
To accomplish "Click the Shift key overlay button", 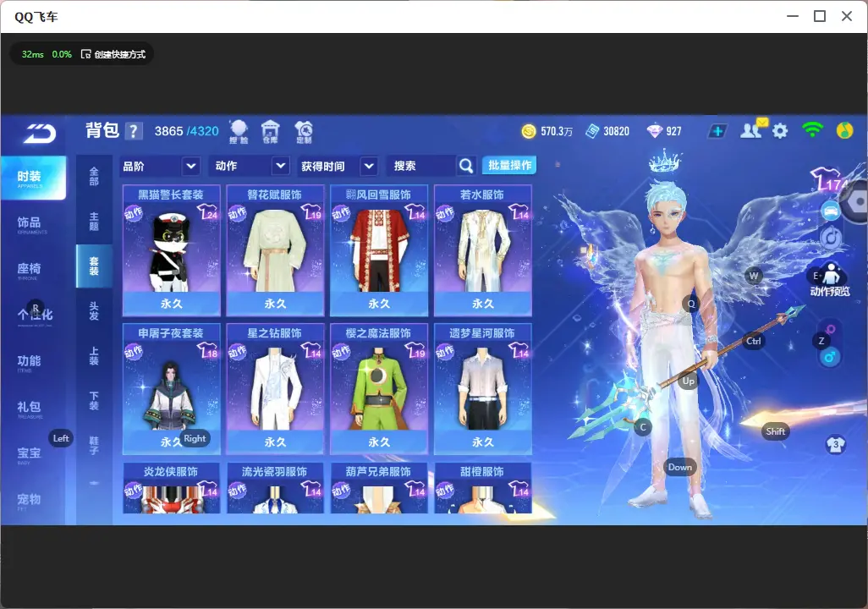I will pyautogui.click(x=775, y=431).
